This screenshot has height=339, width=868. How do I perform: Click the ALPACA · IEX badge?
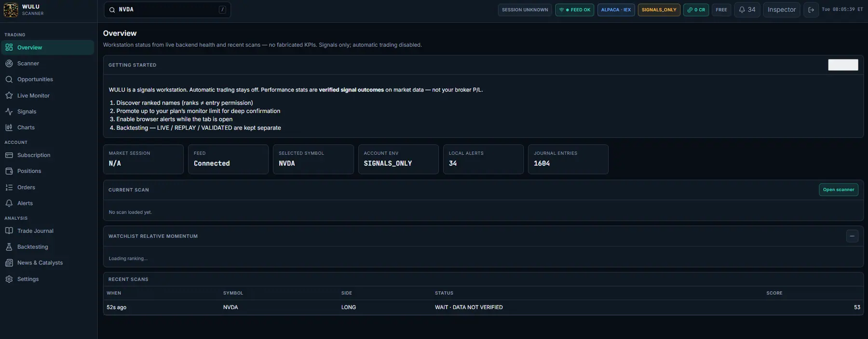pos(616,10)
